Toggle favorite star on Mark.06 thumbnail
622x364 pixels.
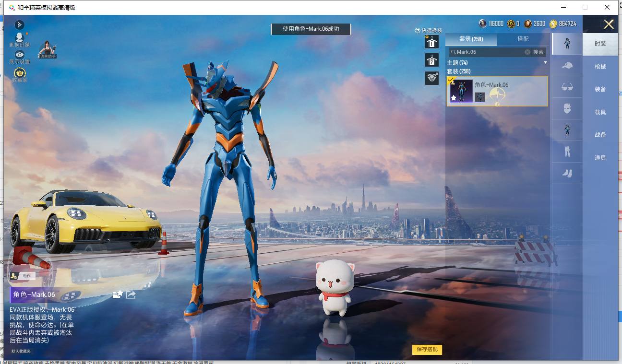pos(454,98)
